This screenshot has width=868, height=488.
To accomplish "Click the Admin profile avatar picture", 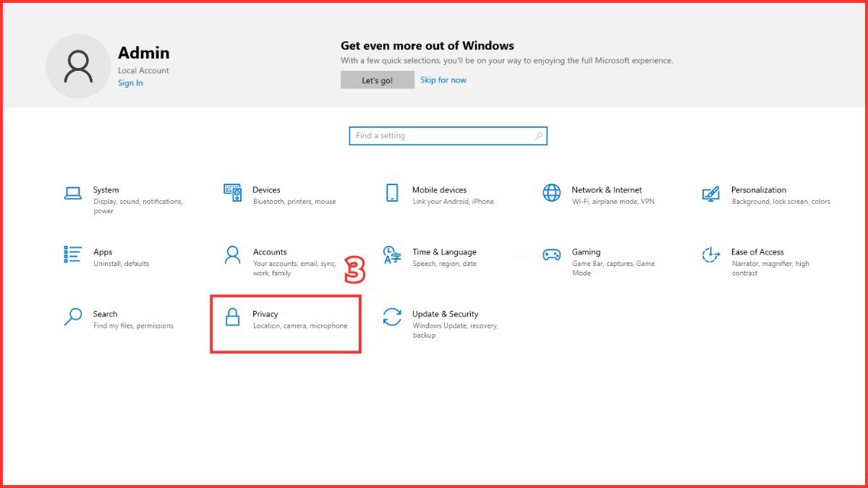I will point(78,67).
